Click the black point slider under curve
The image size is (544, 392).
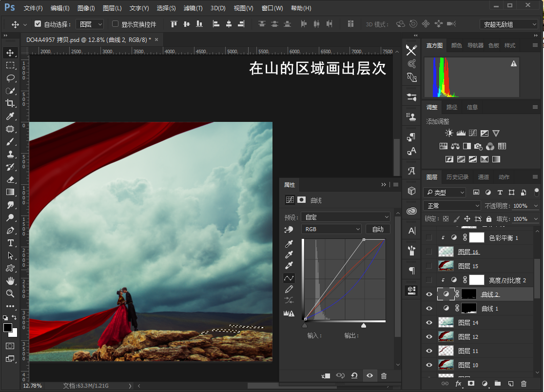coord(305,325)
